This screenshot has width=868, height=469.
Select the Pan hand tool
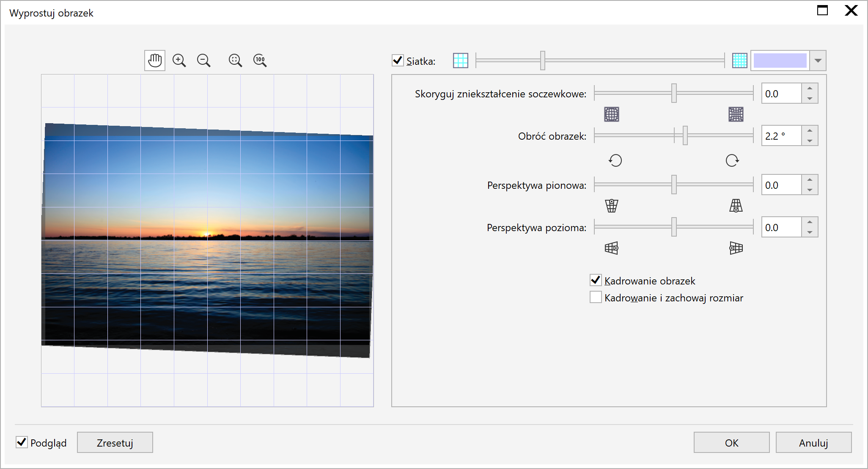coord(155,61)
